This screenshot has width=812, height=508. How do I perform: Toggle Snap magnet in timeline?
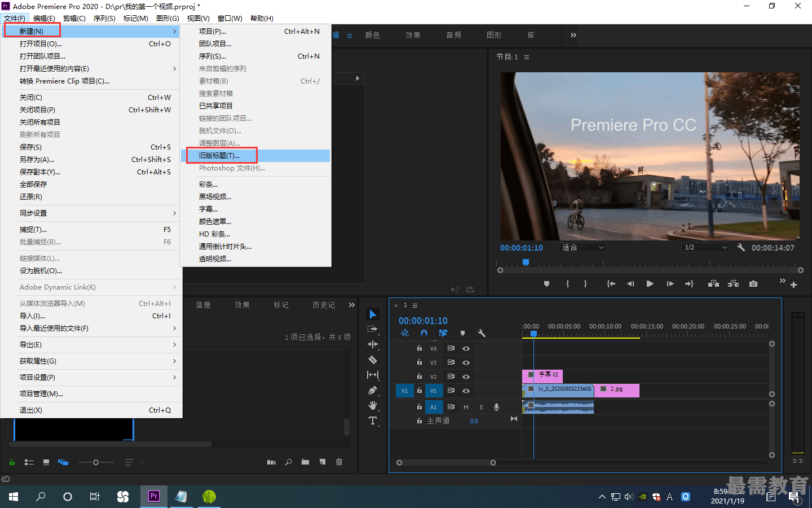point(424,333)
